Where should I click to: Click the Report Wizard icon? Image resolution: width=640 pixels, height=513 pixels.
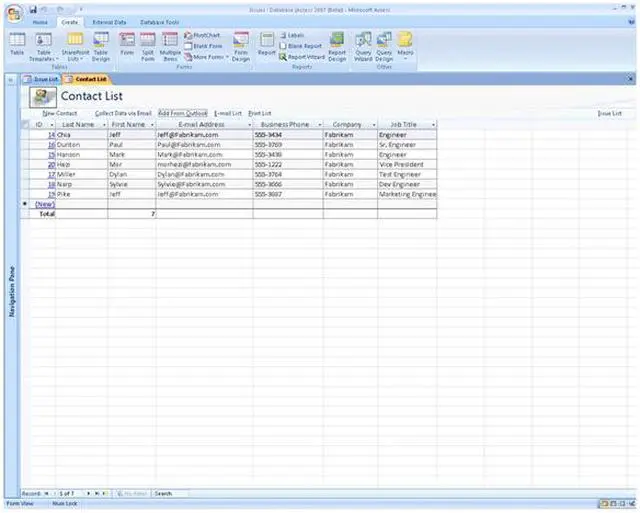(303, 57)
